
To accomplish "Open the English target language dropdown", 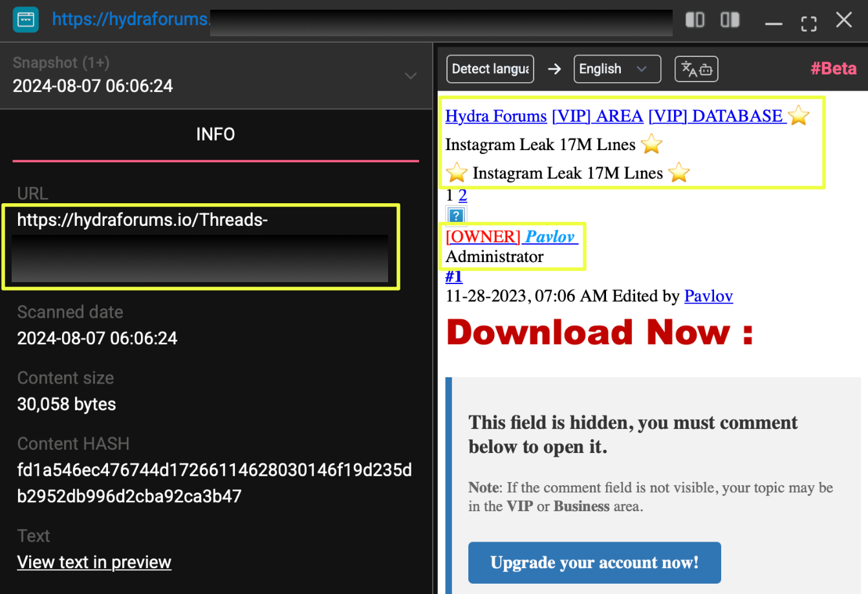I will pyautogui.click(x=616, y=69).
